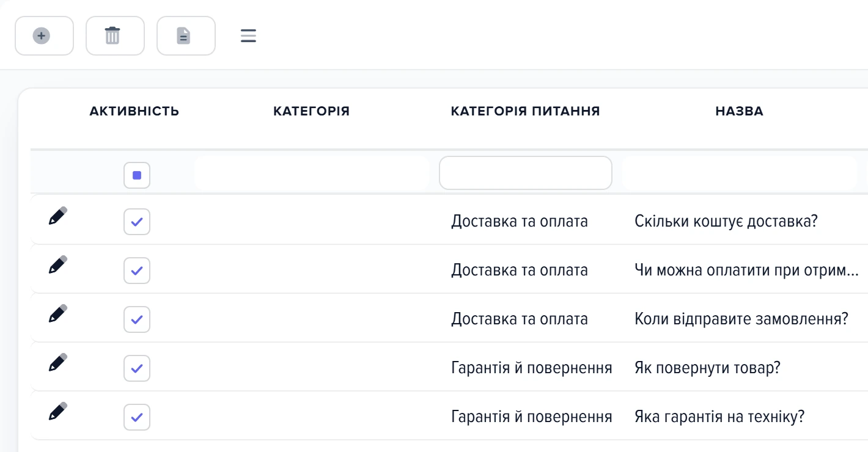The height and width of the screenshot is (452, 868).
Task: Open the hamburger menu icon
Action: click(248, 36)
